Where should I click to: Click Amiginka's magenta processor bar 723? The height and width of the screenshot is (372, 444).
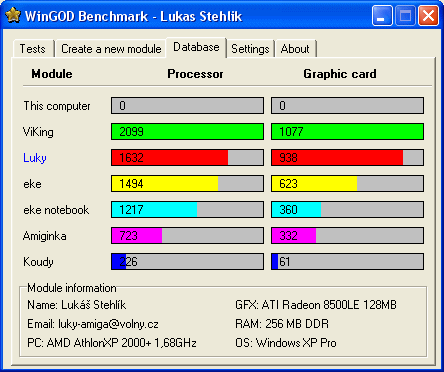[187, 236]
